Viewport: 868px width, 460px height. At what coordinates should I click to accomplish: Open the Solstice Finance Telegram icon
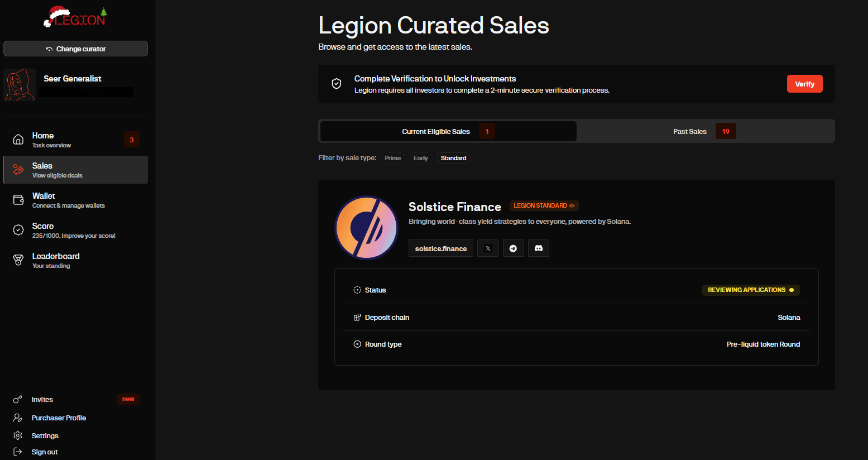tap(513, 248)
